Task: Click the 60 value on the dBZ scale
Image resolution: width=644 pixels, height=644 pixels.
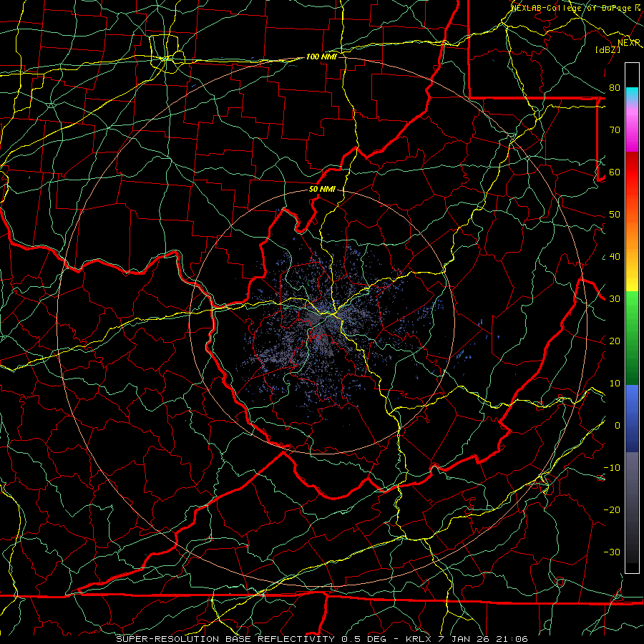Action: (615, 172)
